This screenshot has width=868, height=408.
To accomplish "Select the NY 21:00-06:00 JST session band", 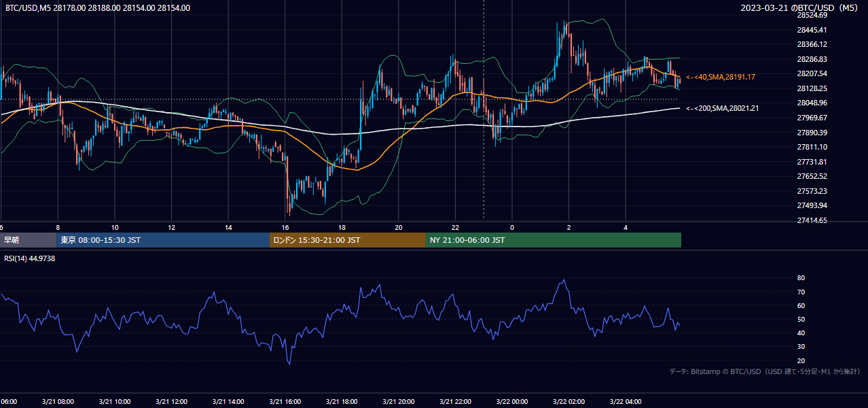I will [x=554, y=240].
